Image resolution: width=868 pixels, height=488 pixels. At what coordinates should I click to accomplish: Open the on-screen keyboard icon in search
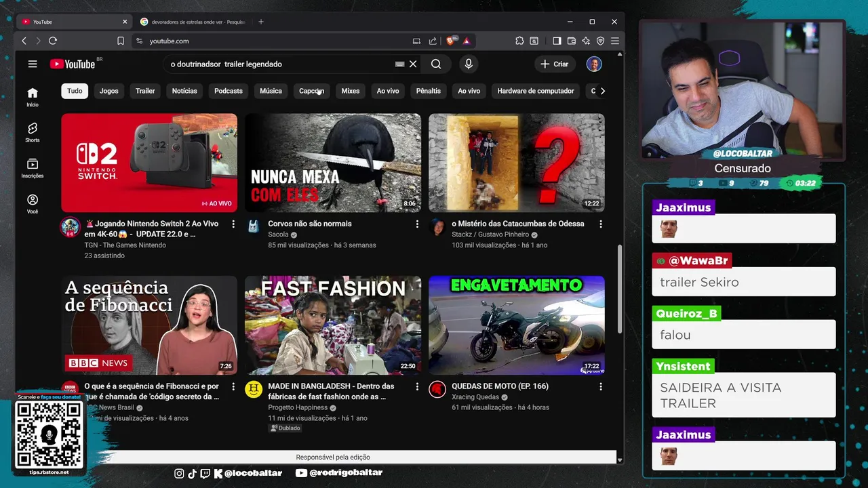pyautogui.click(x=399, y=64)
